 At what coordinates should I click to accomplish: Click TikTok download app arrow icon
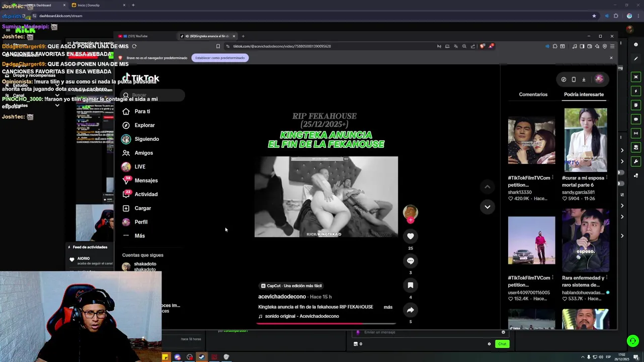click(584, 79)
